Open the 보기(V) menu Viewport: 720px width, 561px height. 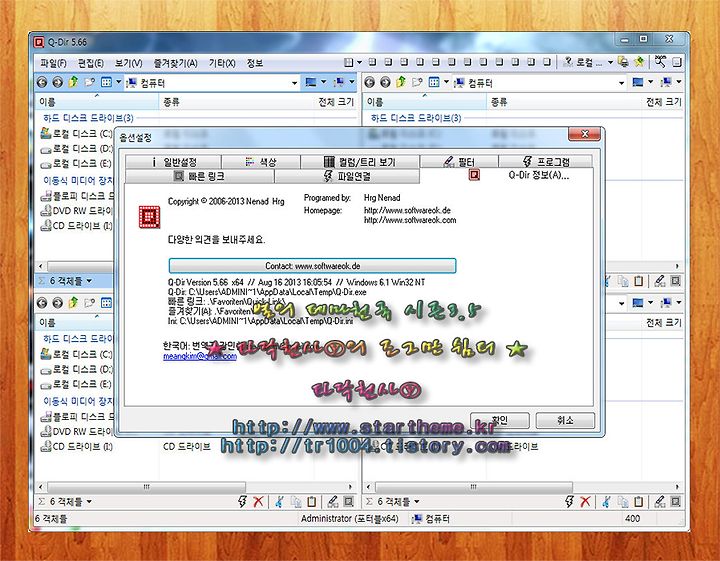click(129, 63)
